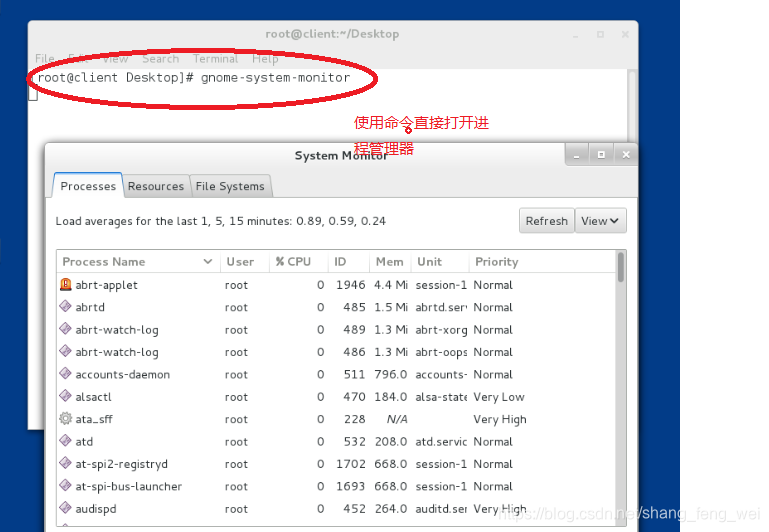This screenshot has height=532, width=769.
Task: Open the View dropdown button
Action: [600, 221]
